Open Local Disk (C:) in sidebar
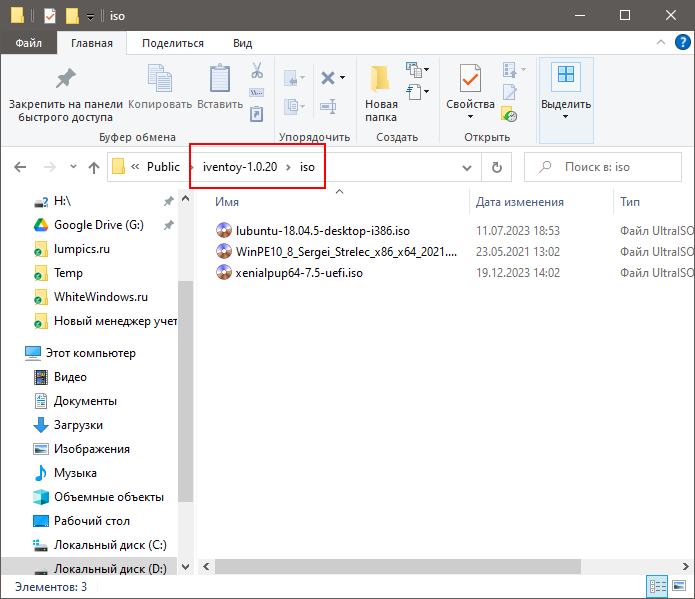This screenshot has width=695, height=599. (x=110, y=544)
